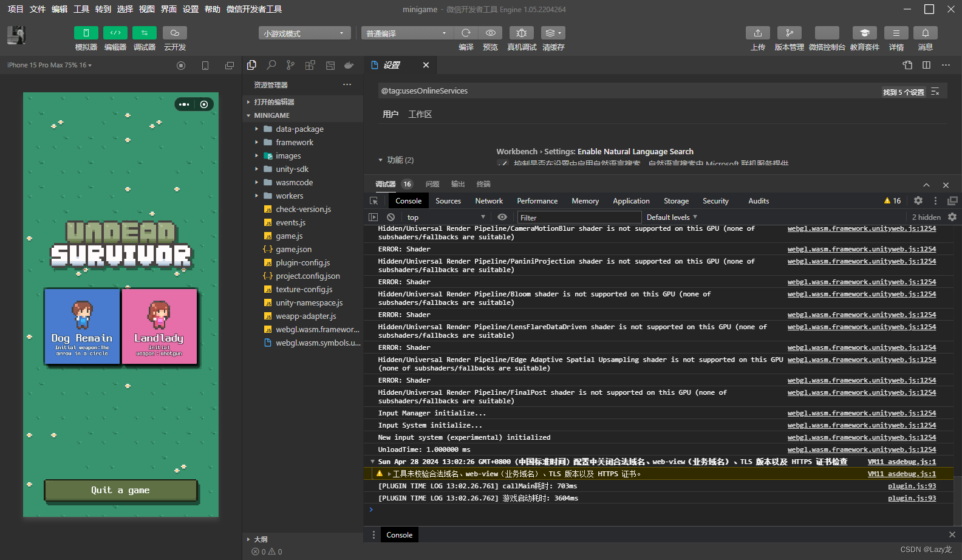Click the simulator record button icon
Viewport: 962px width, 560px height.
tap(181, 66)
